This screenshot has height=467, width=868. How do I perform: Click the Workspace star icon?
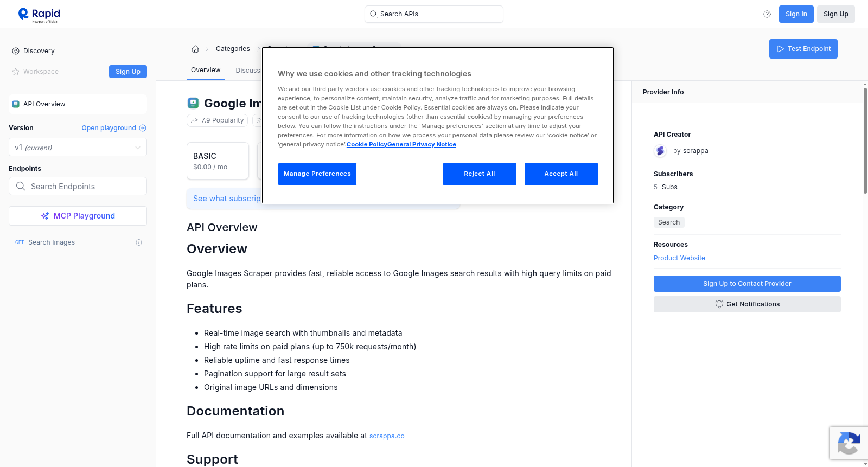[16, 72]
